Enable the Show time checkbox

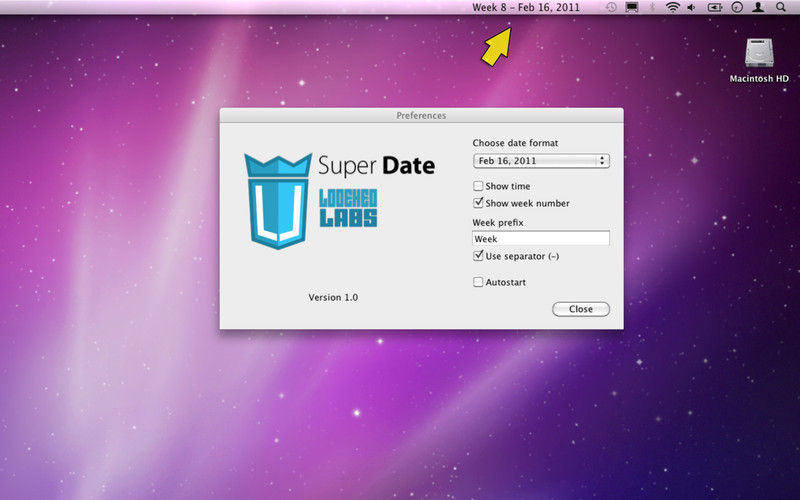478,186
